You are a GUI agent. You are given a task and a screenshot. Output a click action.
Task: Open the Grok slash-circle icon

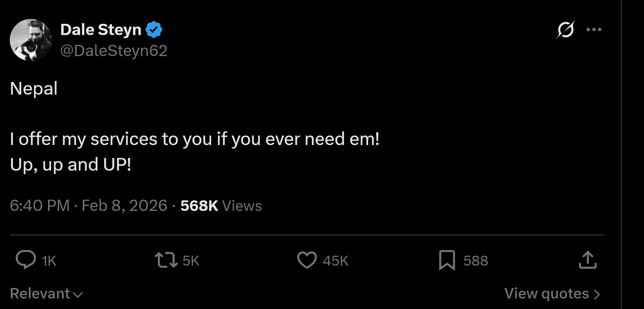coord(565,29)
